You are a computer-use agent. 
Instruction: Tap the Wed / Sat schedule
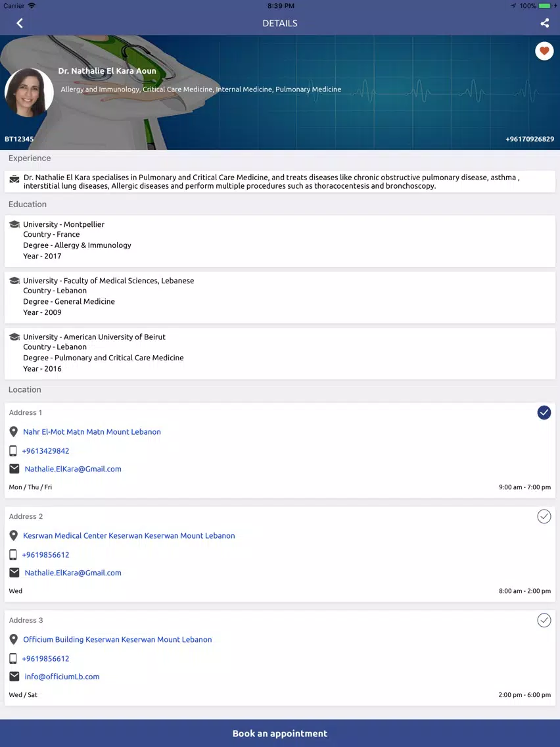(23, 694)
